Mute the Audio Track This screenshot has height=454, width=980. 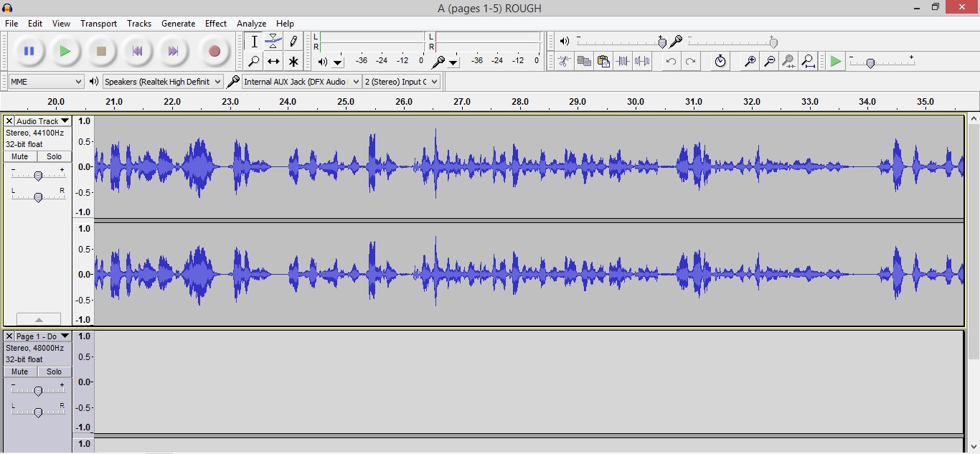pos(20,156)
